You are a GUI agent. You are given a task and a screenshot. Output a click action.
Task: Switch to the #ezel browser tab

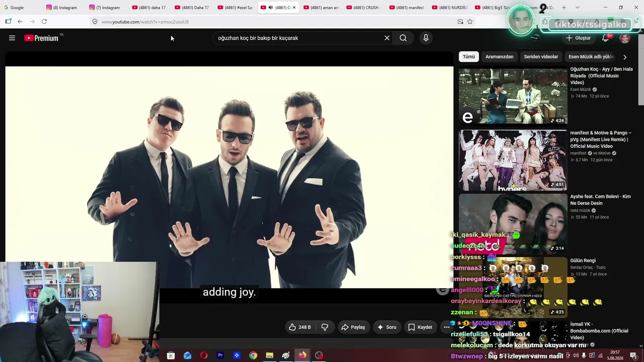click(235, 8)
